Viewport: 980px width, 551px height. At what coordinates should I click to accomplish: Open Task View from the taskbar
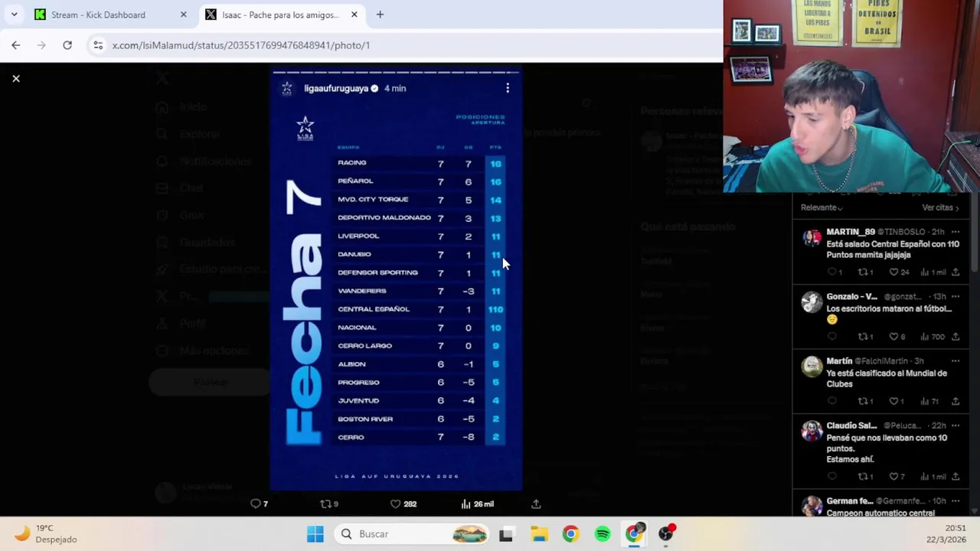[x=505, y=534]
